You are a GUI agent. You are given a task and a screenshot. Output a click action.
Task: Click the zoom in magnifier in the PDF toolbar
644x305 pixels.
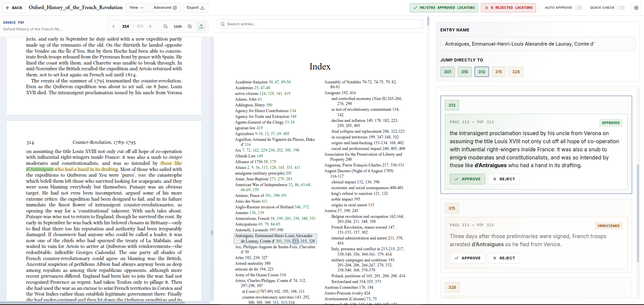189,26
